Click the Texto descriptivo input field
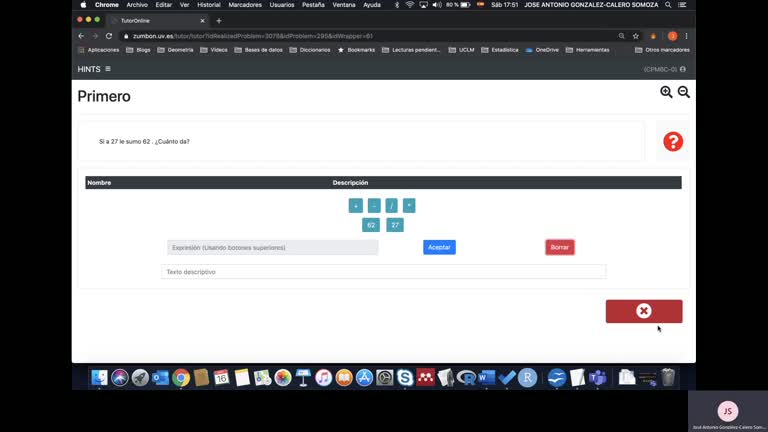 click(x=384, y=272)
